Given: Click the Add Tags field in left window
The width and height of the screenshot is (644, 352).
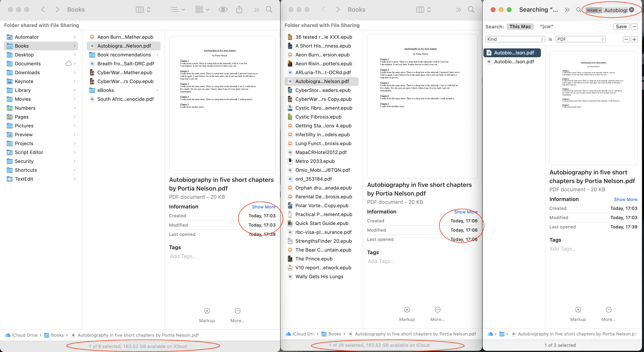Looking at the screenshot, I should [x=183, y=256].
